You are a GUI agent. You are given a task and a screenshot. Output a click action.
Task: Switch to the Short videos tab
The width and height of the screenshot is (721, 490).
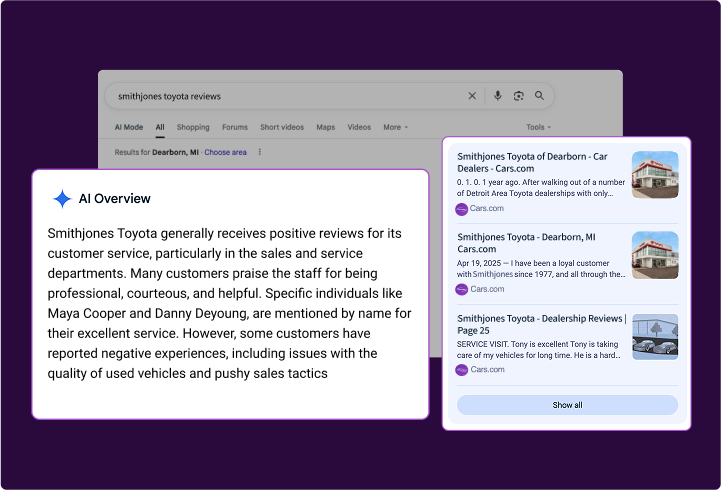(282, 127)
